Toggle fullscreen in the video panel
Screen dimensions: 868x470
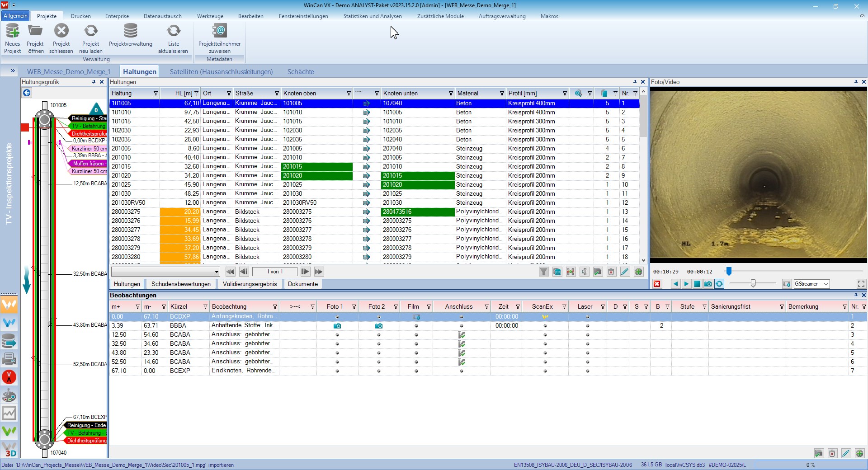click(861, 284)
